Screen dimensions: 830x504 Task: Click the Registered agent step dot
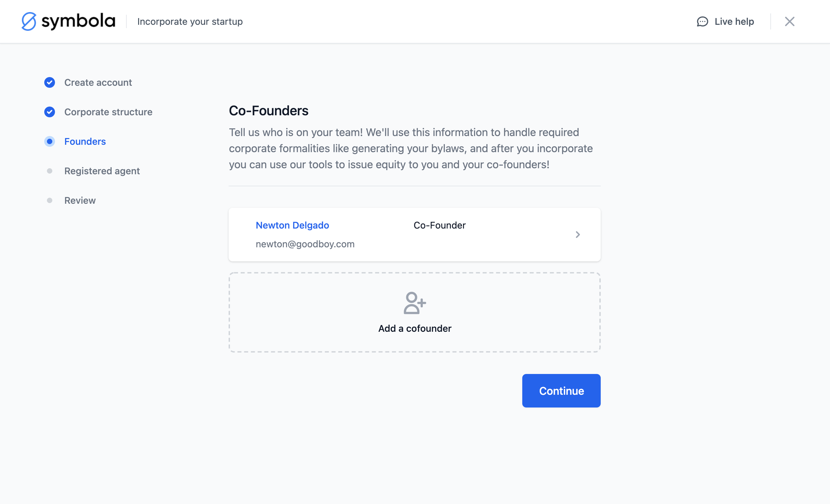[x=50, y=171]
